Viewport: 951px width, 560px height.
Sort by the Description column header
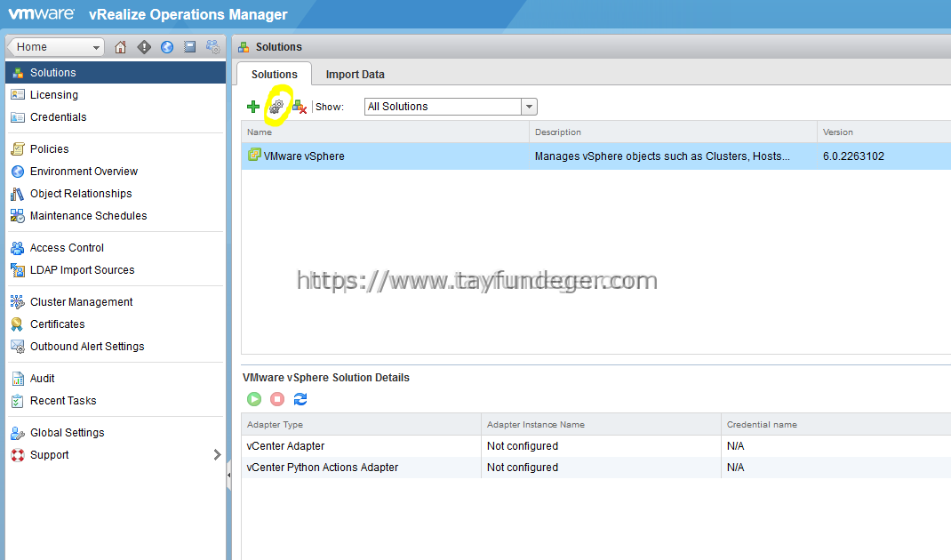pyautogui.click(x=673, y=132)
